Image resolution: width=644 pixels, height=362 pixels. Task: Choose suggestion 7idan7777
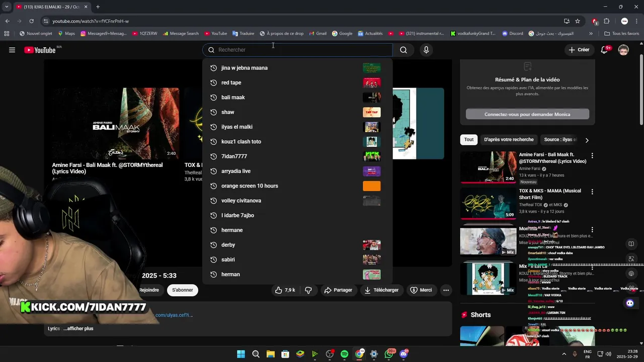(x=297, y=156)
